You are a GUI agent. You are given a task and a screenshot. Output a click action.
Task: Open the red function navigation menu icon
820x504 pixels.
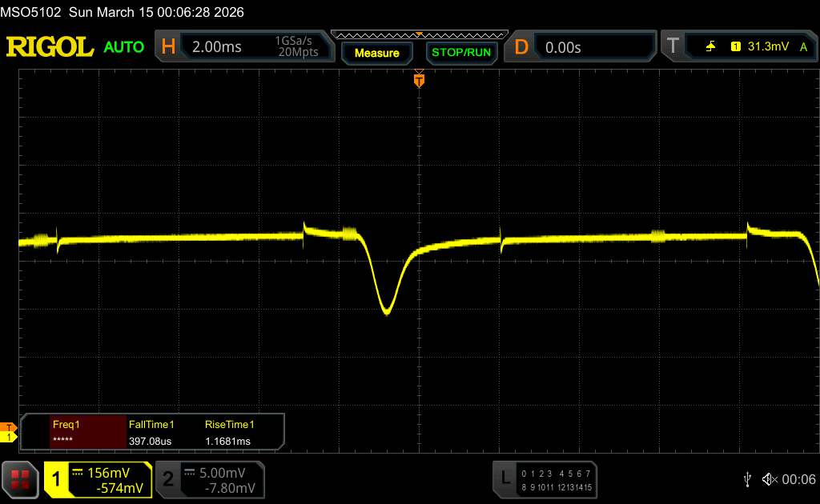click(x=21, y=479)
